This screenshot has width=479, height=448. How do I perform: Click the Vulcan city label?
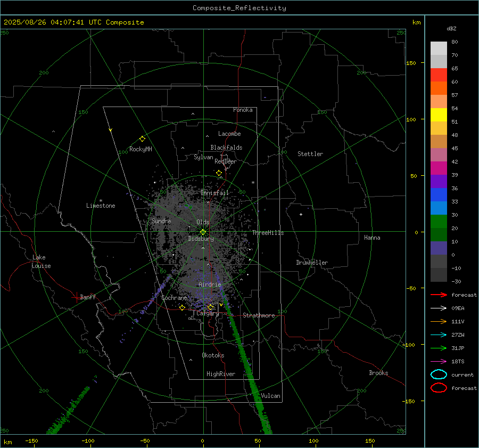pos(270,396)
